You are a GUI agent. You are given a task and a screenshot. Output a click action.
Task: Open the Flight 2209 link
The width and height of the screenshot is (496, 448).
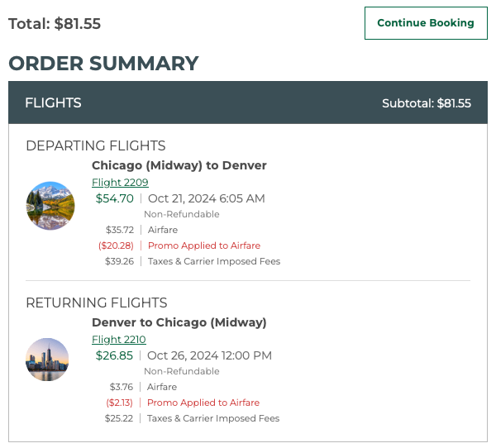click(120, 183)
